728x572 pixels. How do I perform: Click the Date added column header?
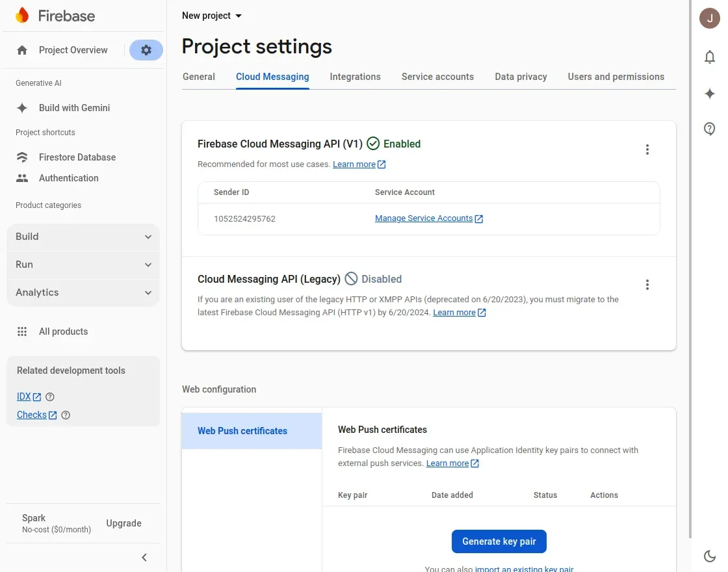pos(452,495)
